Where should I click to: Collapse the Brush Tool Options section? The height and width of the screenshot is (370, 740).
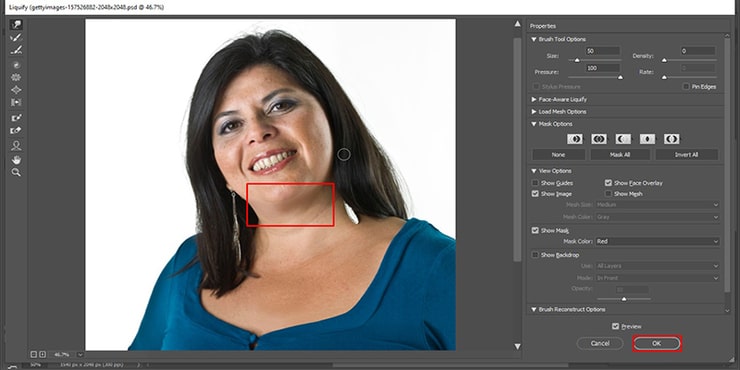(x=534, y=39)
